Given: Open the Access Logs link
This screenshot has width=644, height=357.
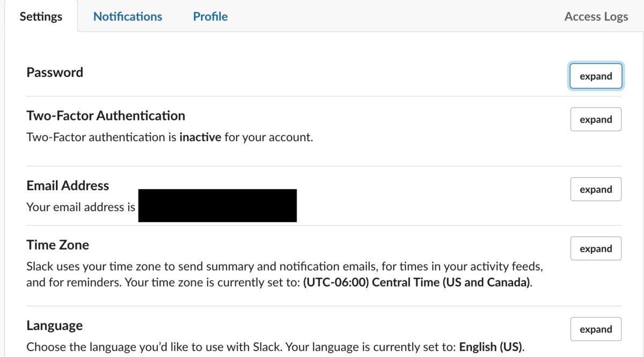Looking at the screenshot, I should click(x=596, y=17).
